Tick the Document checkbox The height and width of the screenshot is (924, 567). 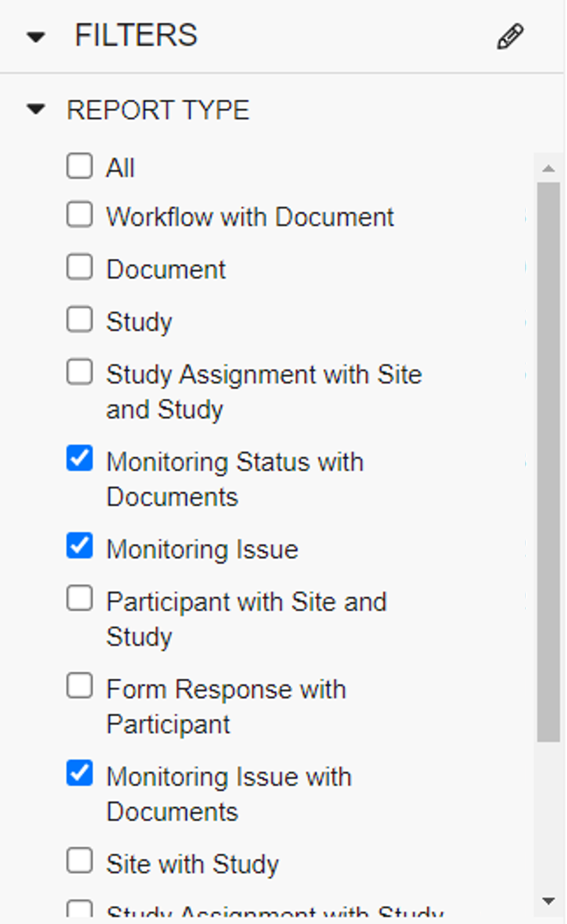click(x=79, y=267)
